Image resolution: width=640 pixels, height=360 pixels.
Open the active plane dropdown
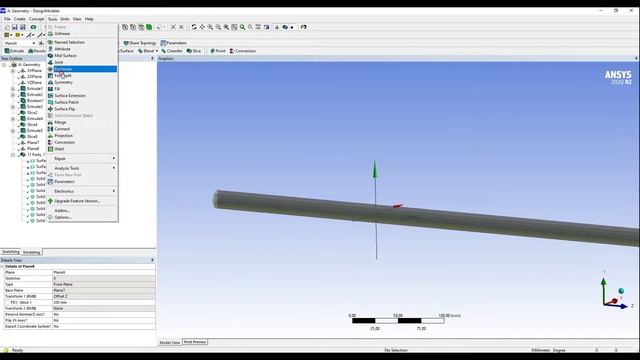point(33,43)
